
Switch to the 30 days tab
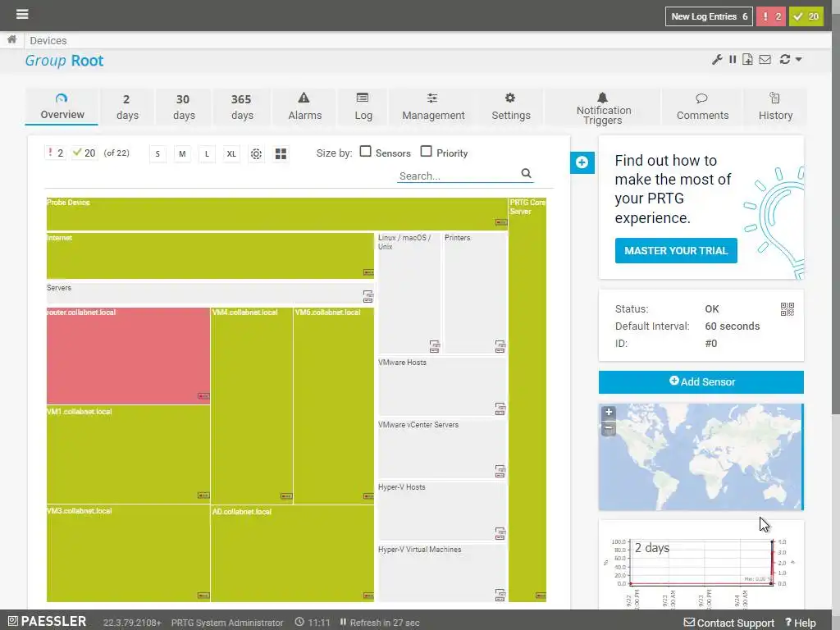[x=184, y=107]
